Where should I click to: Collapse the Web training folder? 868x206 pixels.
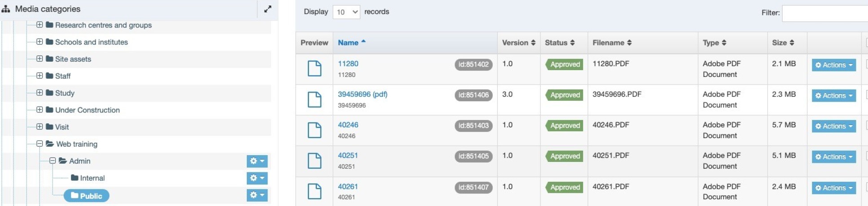coord(39,144)
